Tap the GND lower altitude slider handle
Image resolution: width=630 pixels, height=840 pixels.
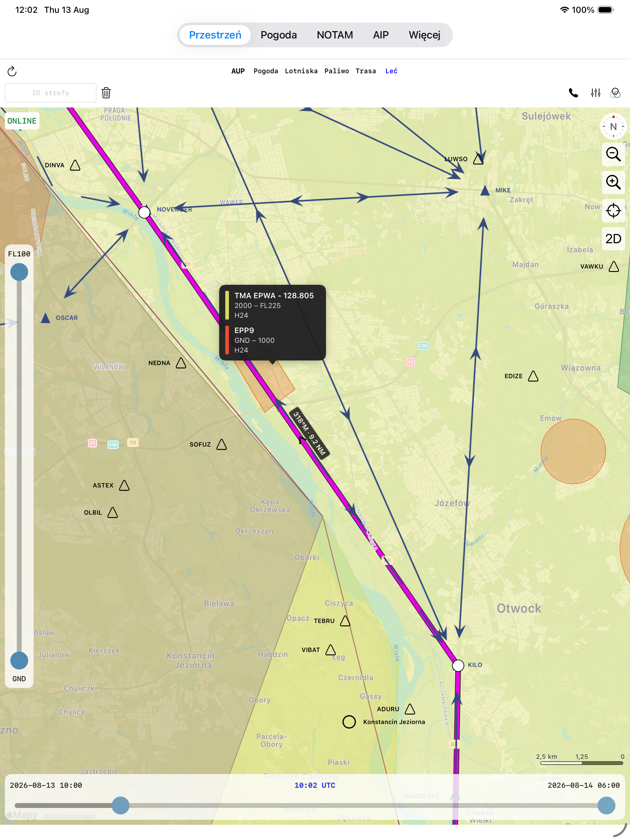19,661
